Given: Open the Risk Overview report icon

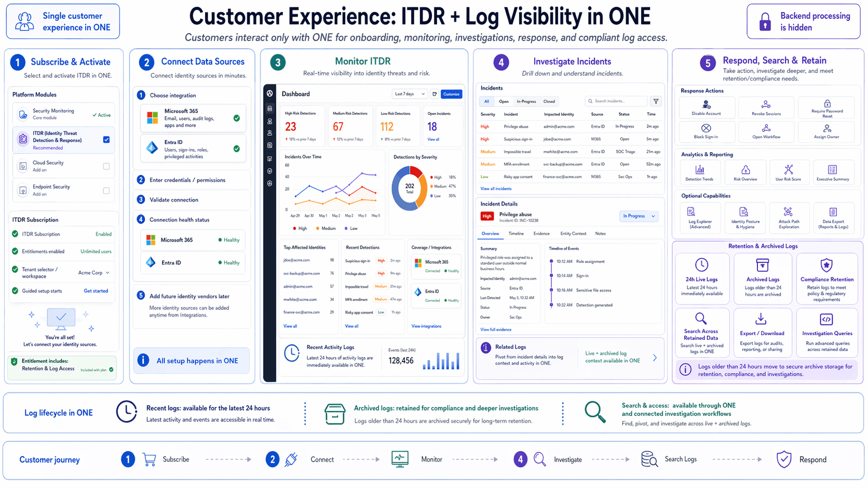Looking at the screenshot, I should (x=745, y=169).
